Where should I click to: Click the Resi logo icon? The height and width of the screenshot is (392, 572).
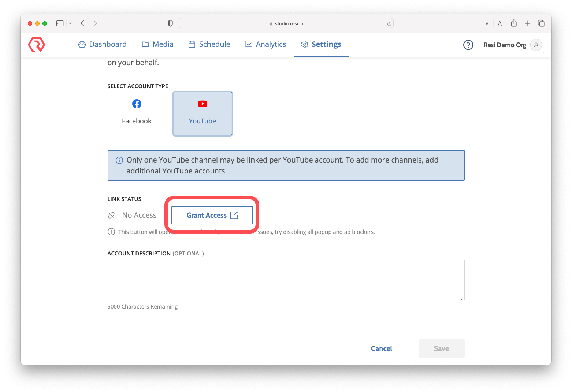36,45
